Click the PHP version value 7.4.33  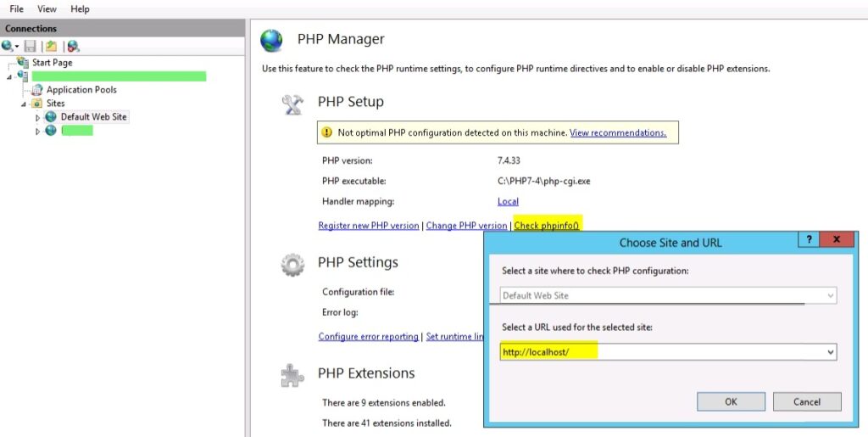pos(509,160)
